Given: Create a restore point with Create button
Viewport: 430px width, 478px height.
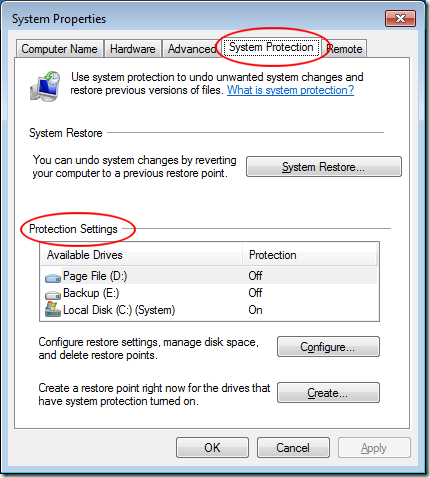Looking at the screenshot, I should click(328, 393).
